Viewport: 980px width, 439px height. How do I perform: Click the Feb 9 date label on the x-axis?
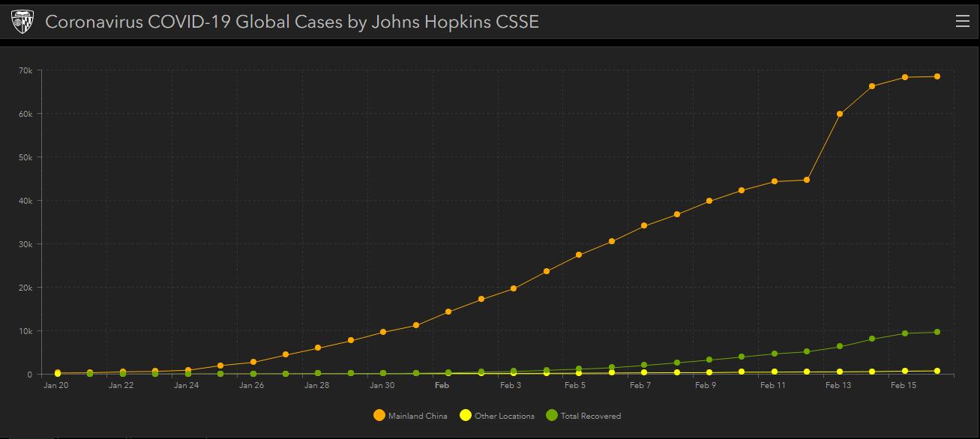pos(706,386)
